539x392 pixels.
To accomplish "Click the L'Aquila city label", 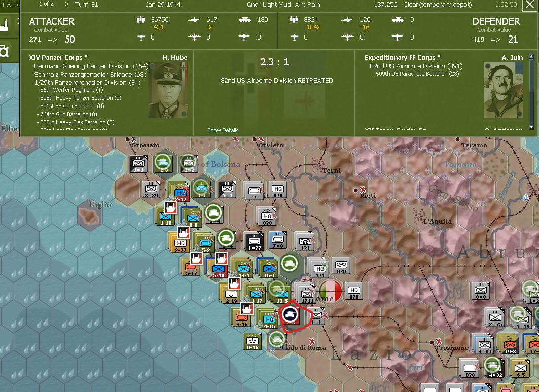I will 438,222.
